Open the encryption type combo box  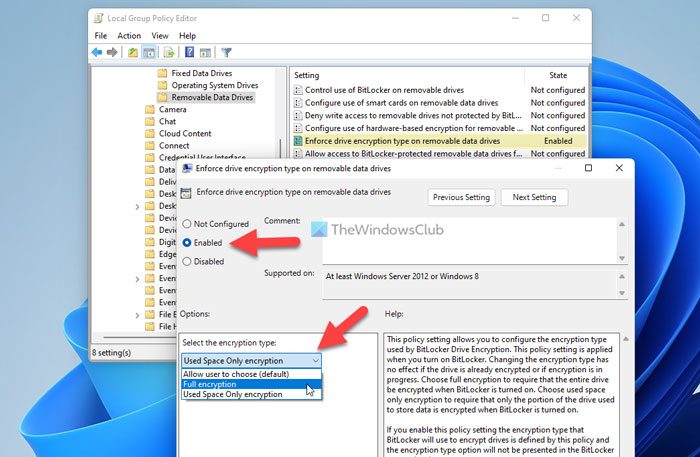click(251, 361)
